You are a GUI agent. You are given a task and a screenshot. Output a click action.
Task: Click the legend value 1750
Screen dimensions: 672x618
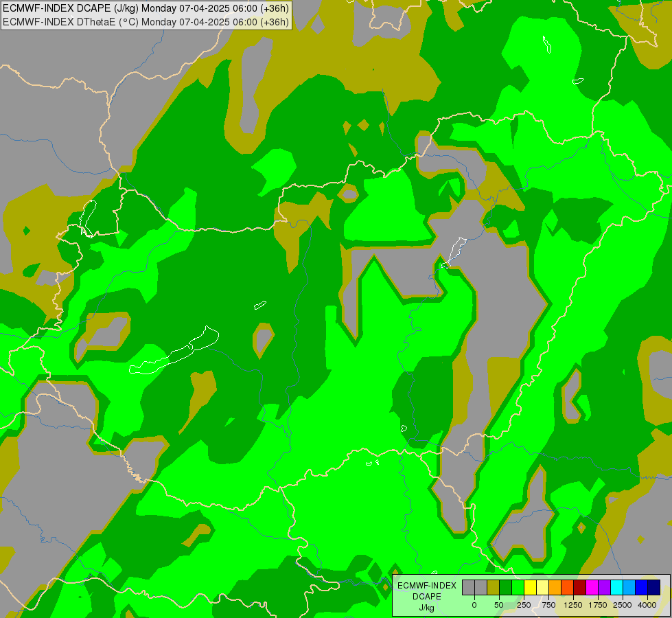tap(598, 605)
